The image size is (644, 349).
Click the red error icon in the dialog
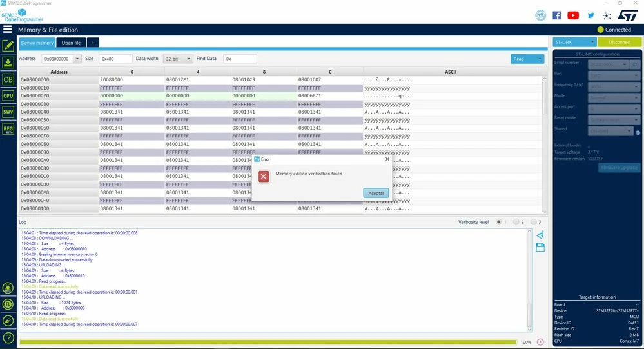point(264,176)
